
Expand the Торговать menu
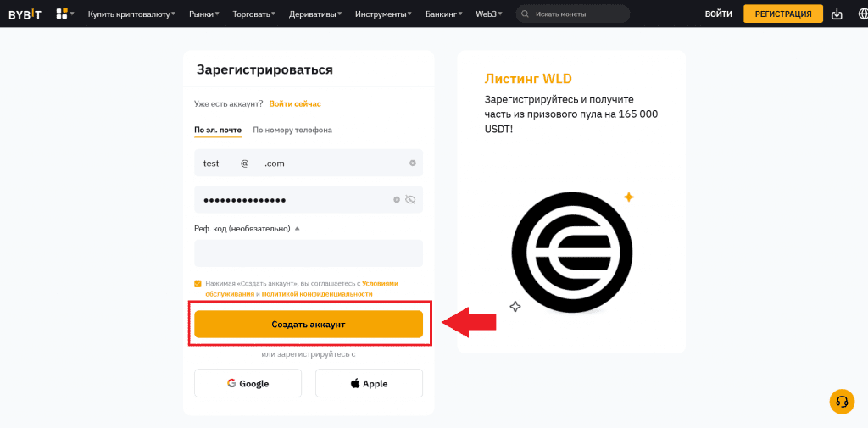coord(254,14)
